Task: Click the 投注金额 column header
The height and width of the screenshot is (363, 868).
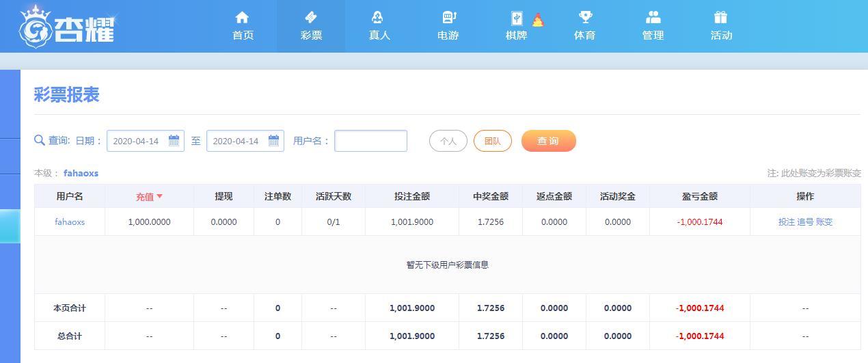Action: 412,196
